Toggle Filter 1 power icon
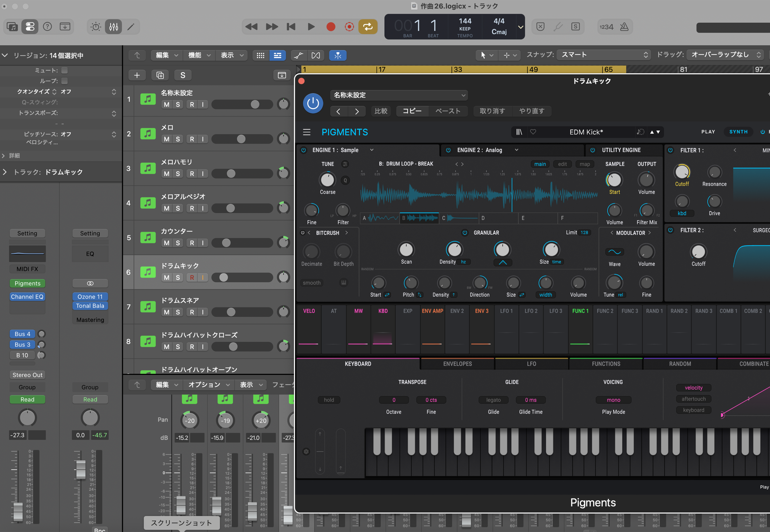The image size is (770, 532). pos(670,150)
